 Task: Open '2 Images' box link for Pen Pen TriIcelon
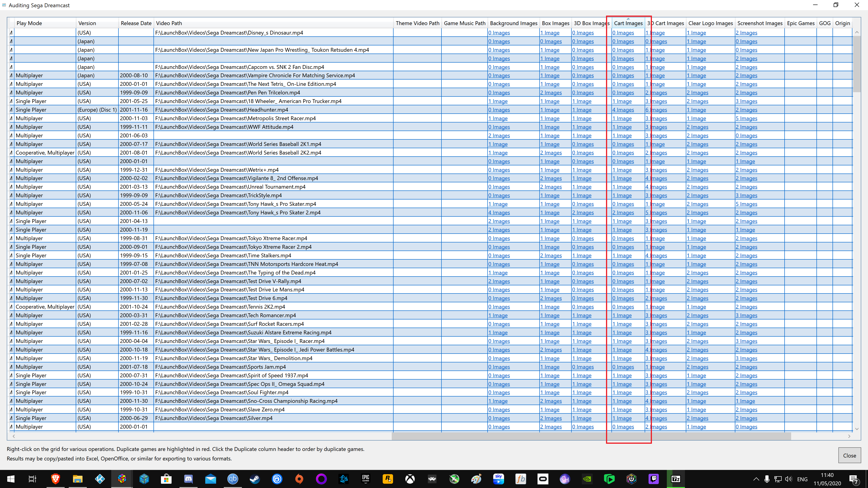coord(551,93)
